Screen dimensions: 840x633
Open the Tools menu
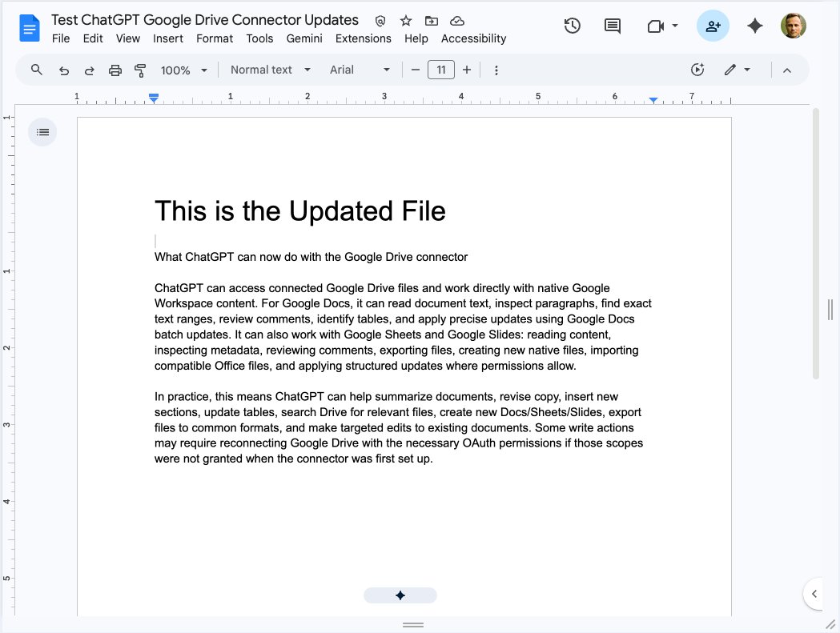coord(259,38)
